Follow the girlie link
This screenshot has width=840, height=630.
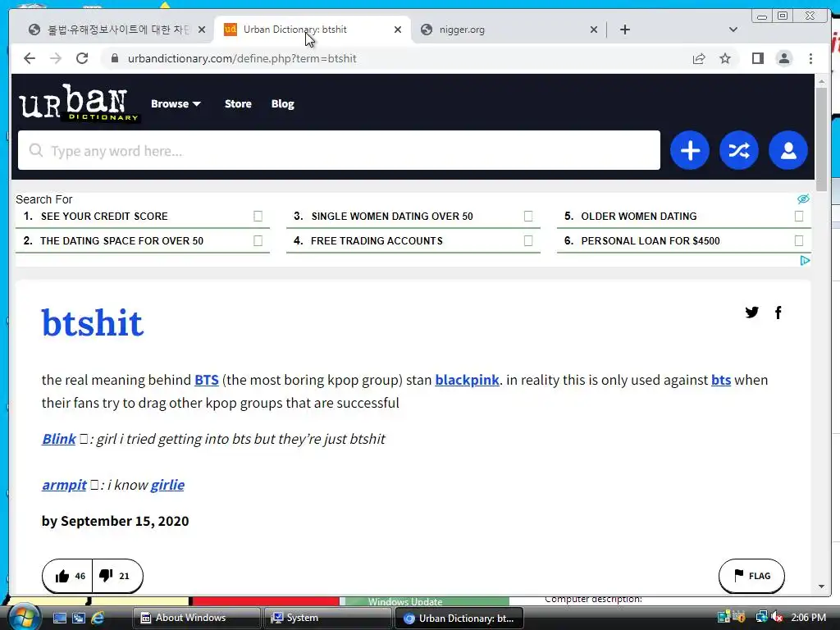(x=167, y=485)
